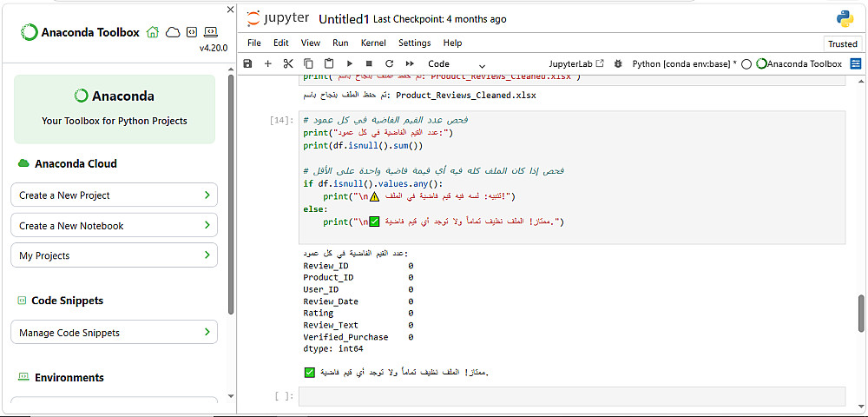The height and width of the screenshot is (417, 868).
Task: Cut selected cell with the scissors icon
Action: tap(288, 63)
